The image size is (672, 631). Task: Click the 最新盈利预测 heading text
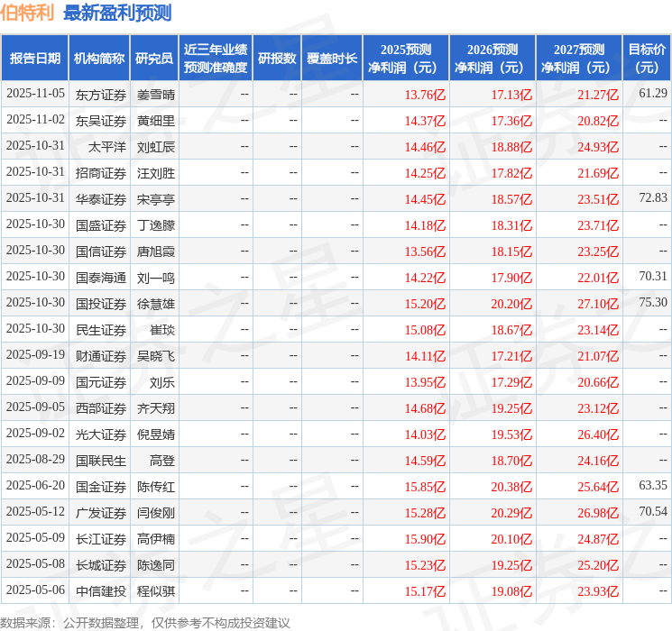pos(117,13)
